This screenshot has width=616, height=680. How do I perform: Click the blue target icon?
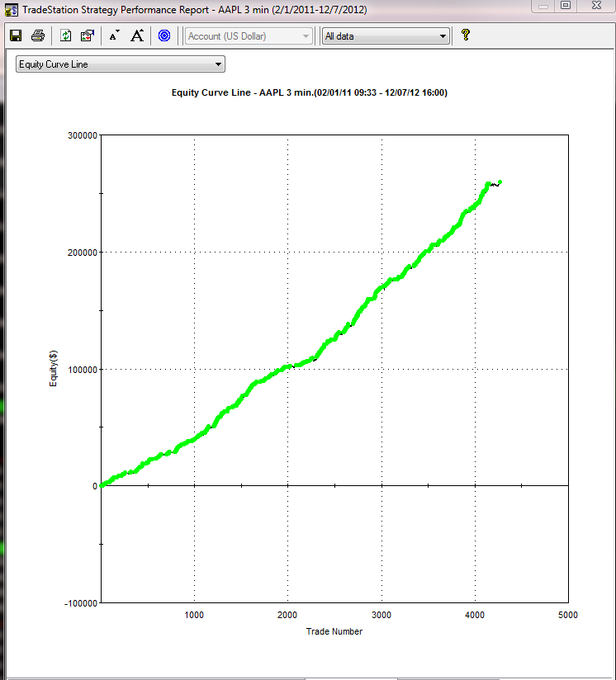point(164,35)
